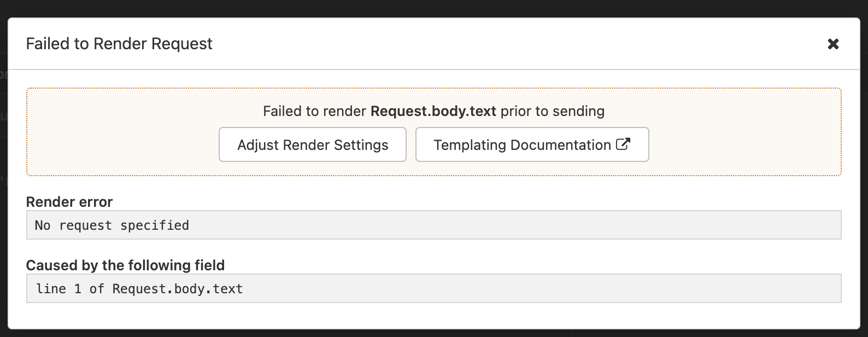Click the Caused by the following field heading
The height and width of the screenshot is (337, 868).
click(x=125, y=265)
